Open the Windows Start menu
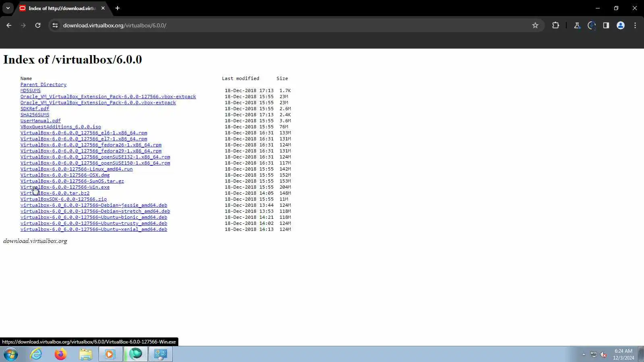The image size is (644, 362). (11, 354)
